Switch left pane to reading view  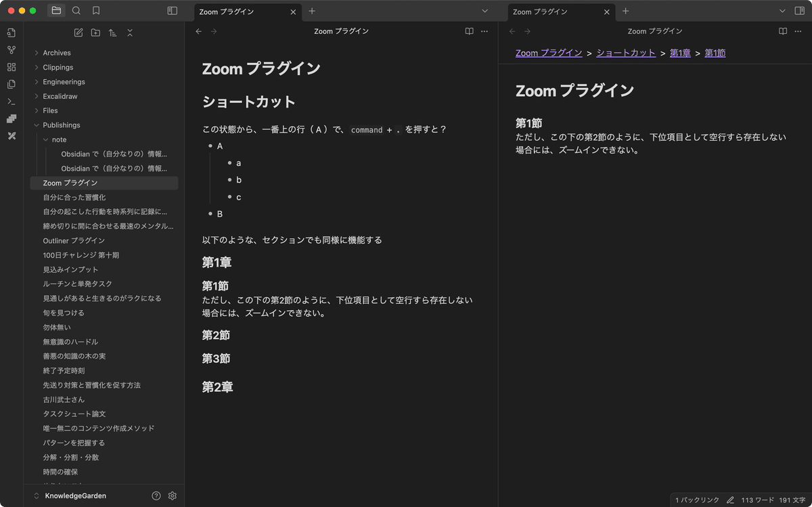tap(469, 31)
